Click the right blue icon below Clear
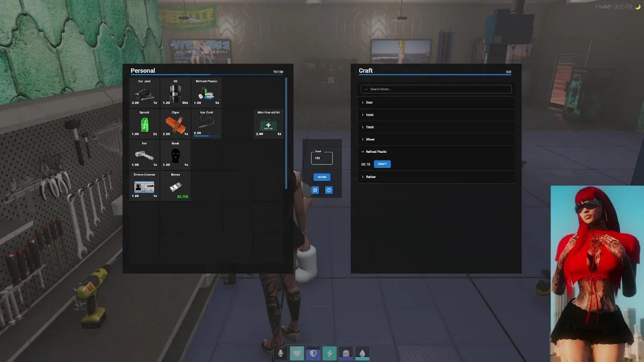The width and height of the screenshot is (644, 362). pyautogui.click(x=329, y=190)
